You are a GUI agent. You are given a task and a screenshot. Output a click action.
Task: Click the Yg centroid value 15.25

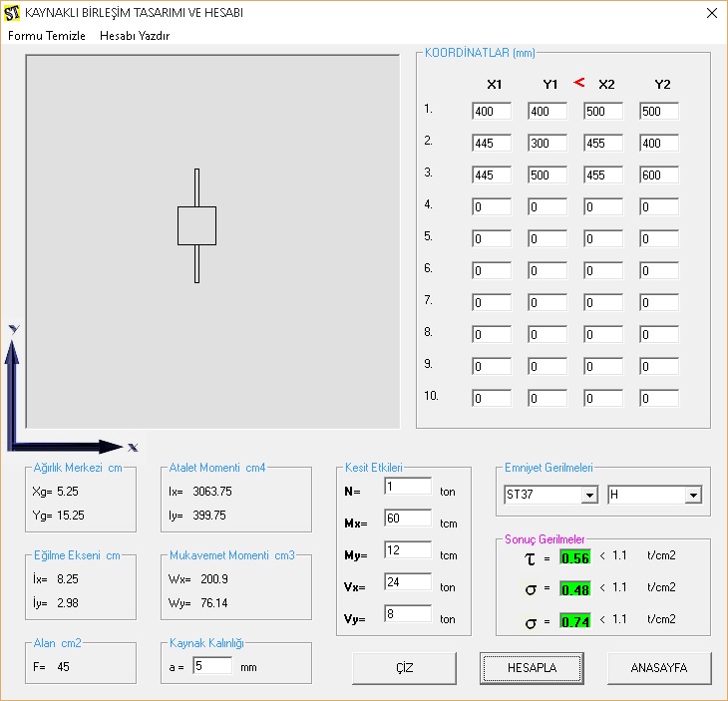pos(71,516)
